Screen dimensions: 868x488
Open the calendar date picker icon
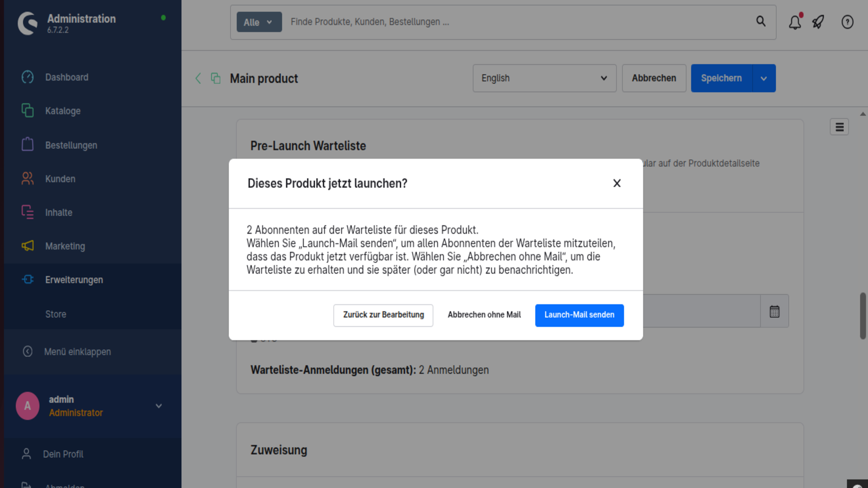(x=774, y=311)
